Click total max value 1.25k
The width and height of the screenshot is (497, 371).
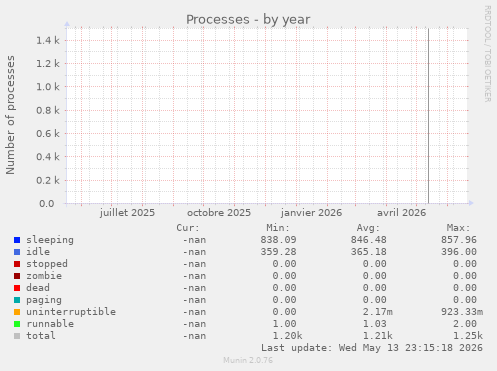pyautogui.click(x=468, y=336)
